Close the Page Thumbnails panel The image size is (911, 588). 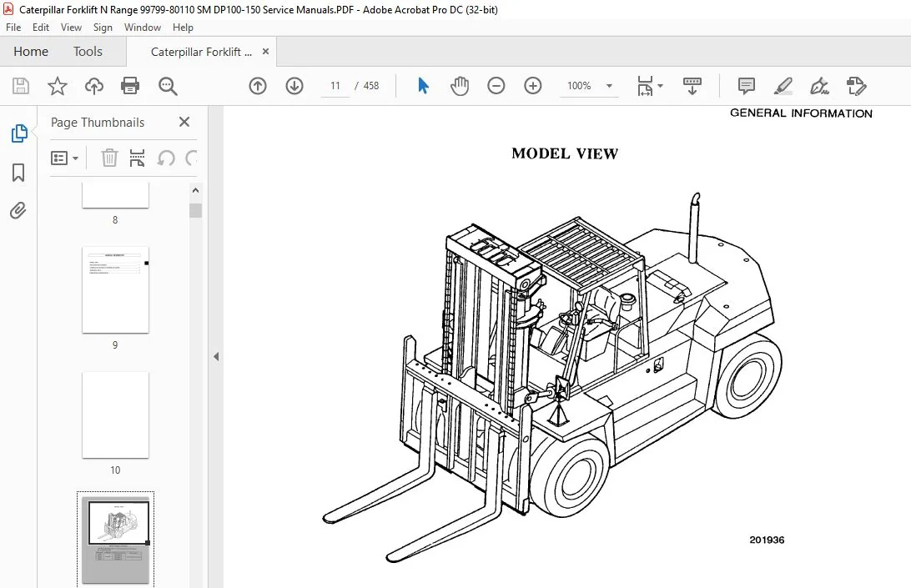pyautogui.click(x=184, y=122)
